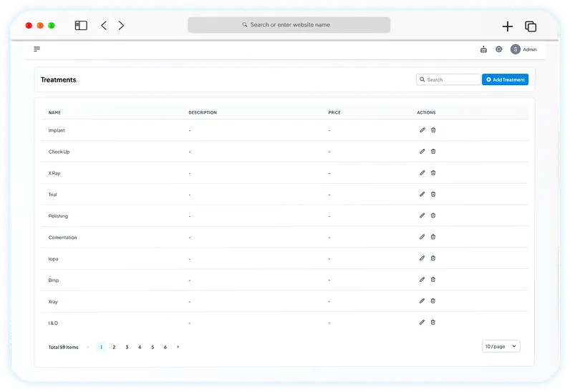Open the bot assistant icon
This screenshot has width=570, height=392.
coord(483,49)
